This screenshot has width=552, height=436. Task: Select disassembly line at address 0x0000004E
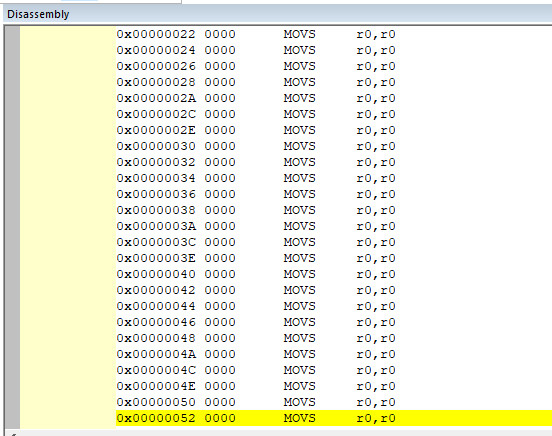pos(334,386)
